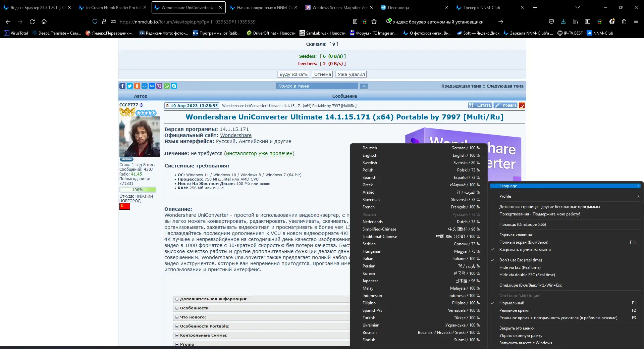The width and height of the screenshot is (644, 349).
Task: Click the 100% progress bar under user stats
Action: [138, 190]
